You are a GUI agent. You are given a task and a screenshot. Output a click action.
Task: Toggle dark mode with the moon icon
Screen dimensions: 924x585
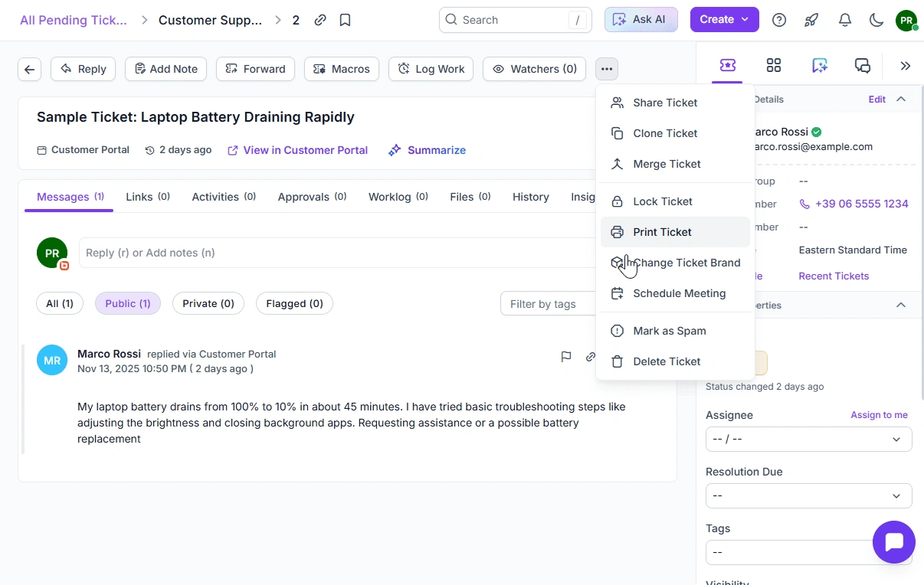(876, 20)
